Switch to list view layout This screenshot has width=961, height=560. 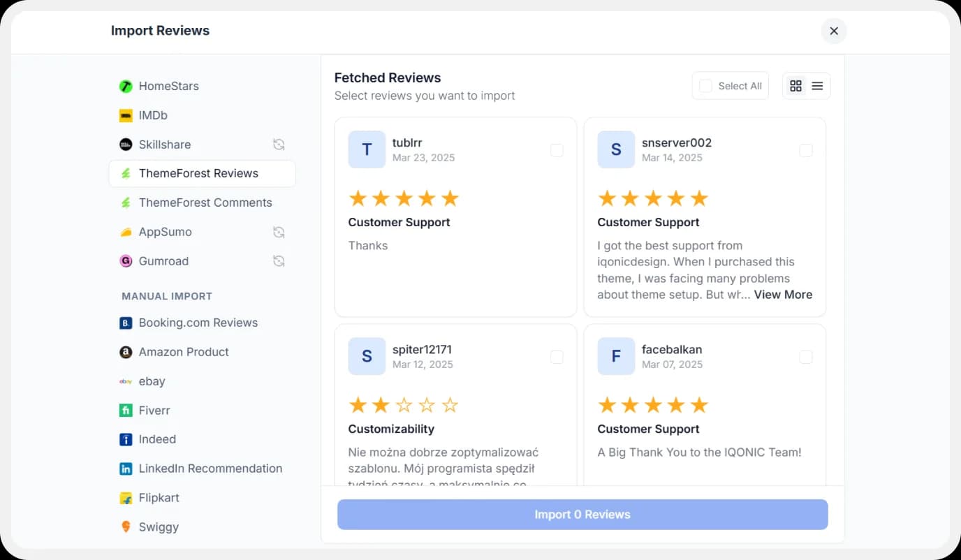[817, 85]
